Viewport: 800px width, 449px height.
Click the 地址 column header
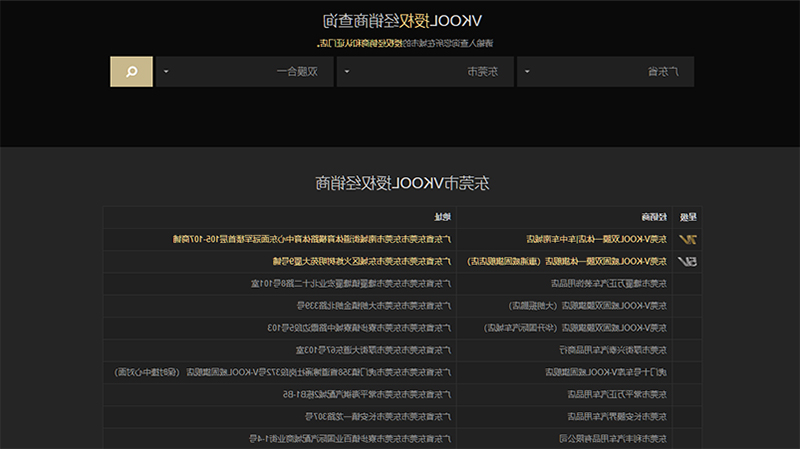(x=442, y=217)
